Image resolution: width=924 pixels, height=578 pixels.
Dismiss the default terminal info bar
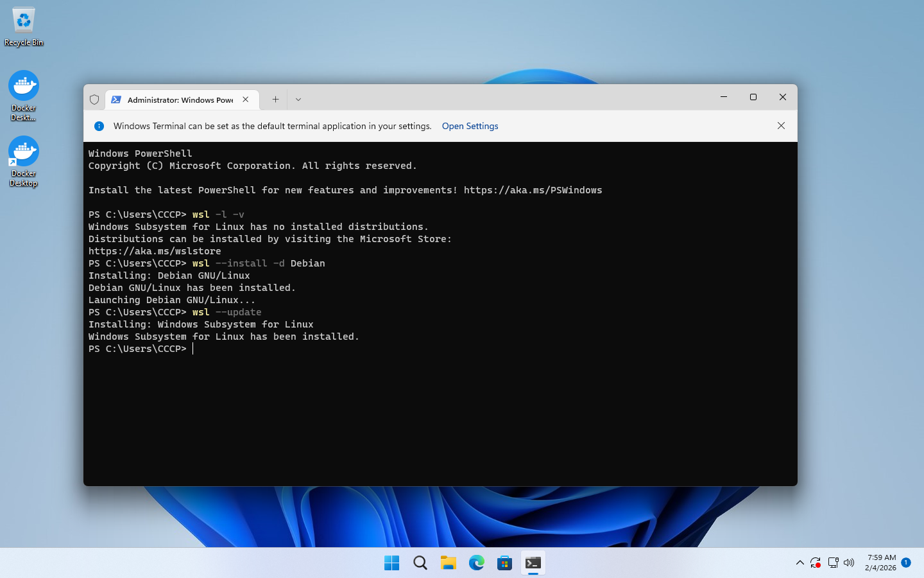[781, 126]
